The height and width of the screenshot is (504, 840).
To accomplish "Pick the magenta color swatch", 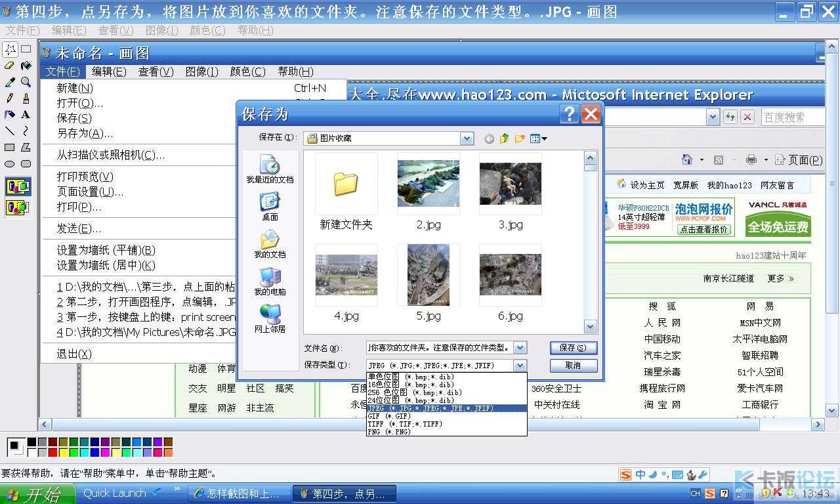I will click(x=105, y=453).
